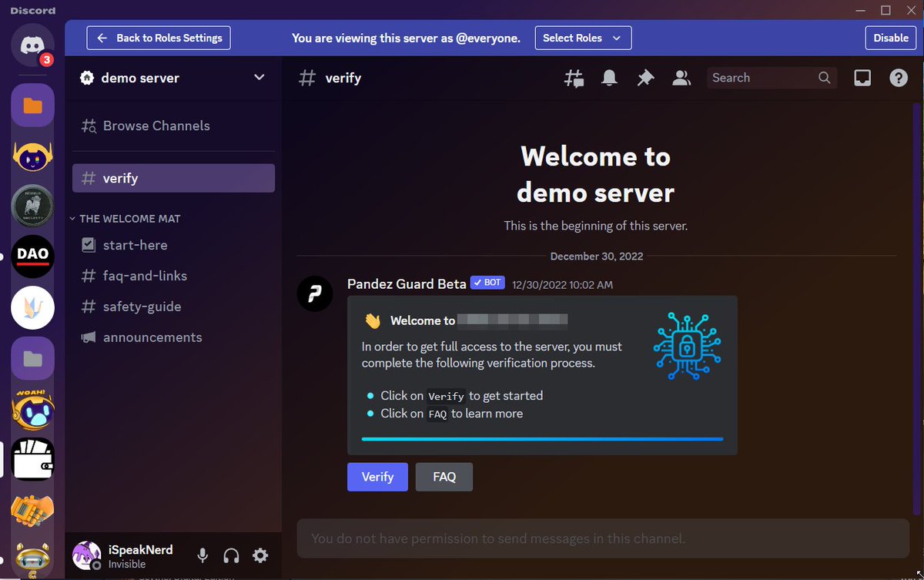
Task: Click the FAQ button under the embed
Action: click(444, 477)
